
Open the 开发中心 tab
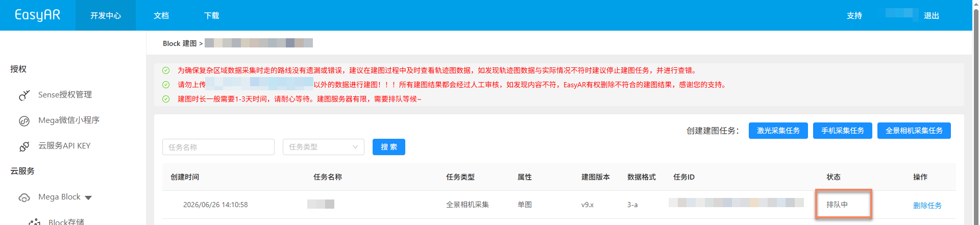click(x=106, y=15)
